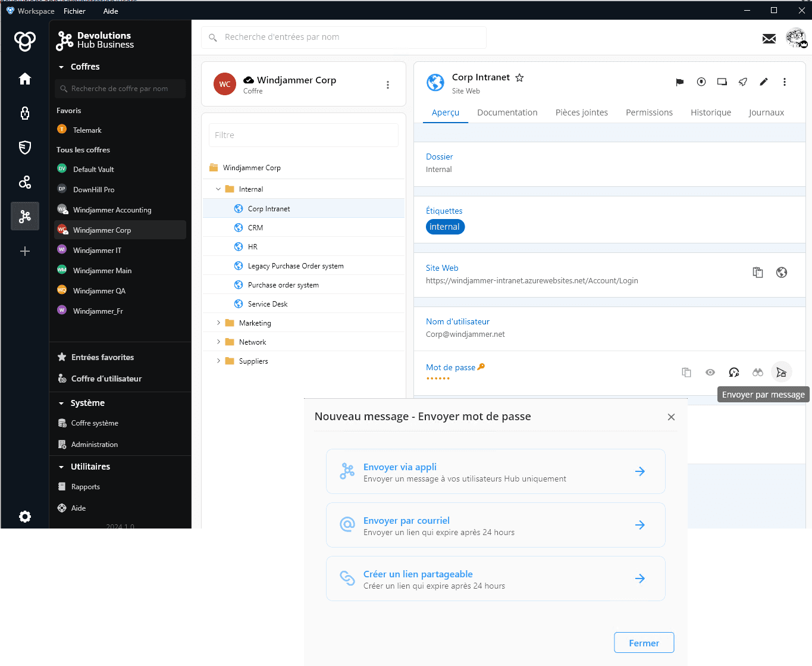Switch to the Permissions tab
The height and width of the screenshot is (666, 812).
pos(649,112)
